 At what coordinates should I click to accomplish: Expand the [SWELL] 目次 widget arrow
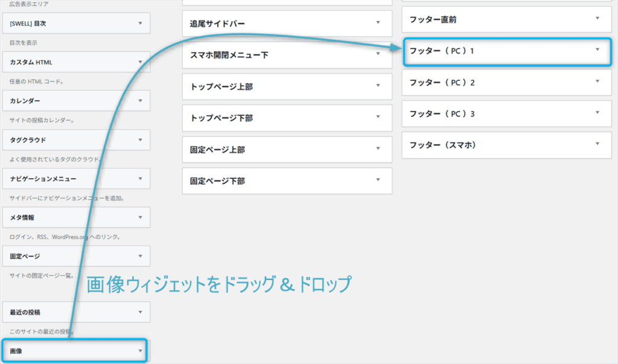pyautogui.click(x=140, y=24)
